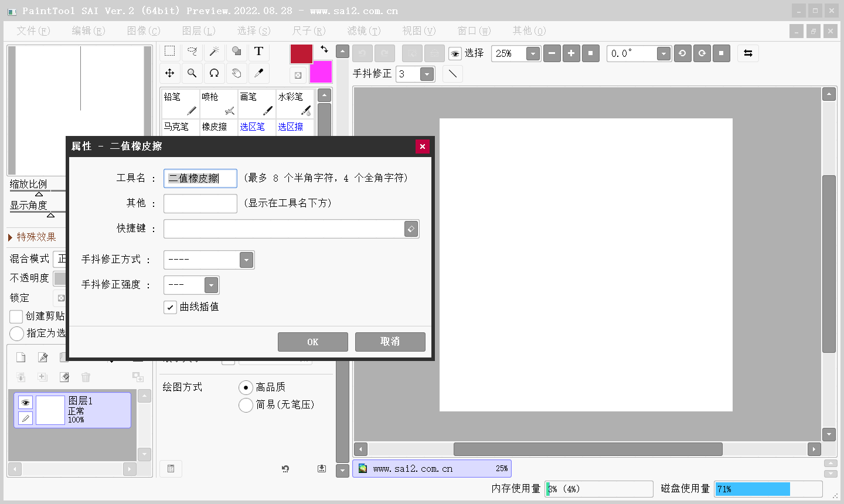Choose the 画笔 brush tool

[257, 104]
